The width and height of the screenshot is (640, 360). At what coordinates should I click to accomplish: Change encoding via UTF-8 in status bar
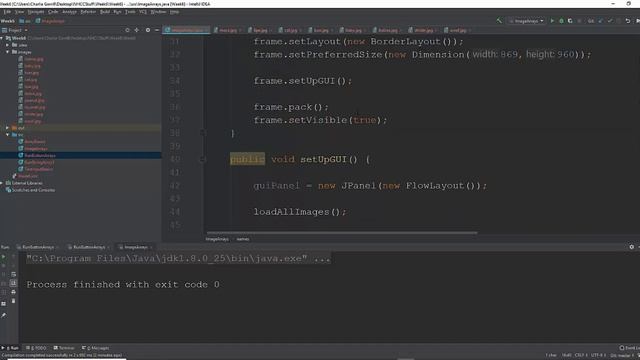coord(598,355)
